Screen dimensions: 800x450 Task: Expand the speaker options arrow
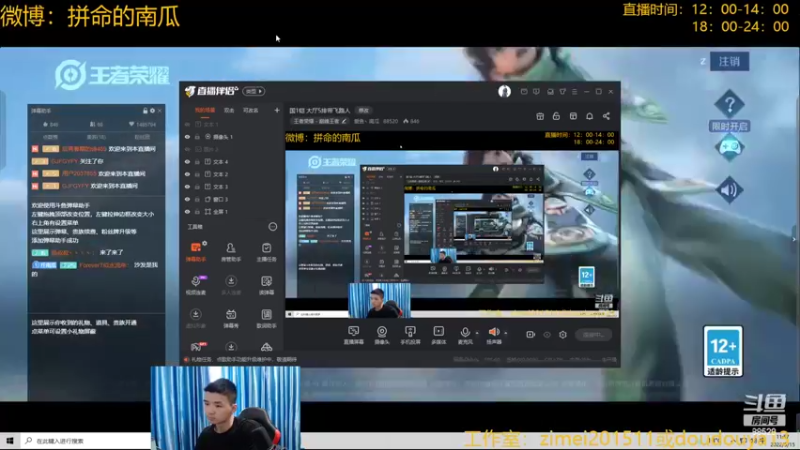point(506,333)
